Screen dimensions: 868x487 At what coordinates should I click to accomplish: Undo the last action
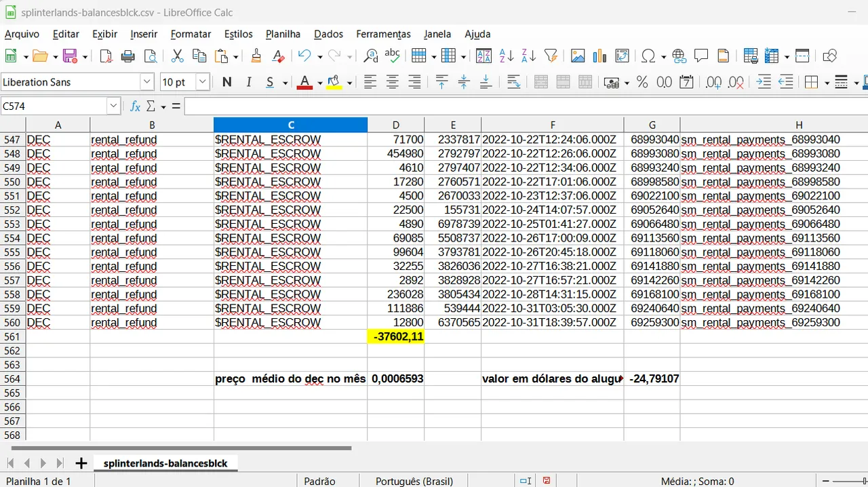305,56
